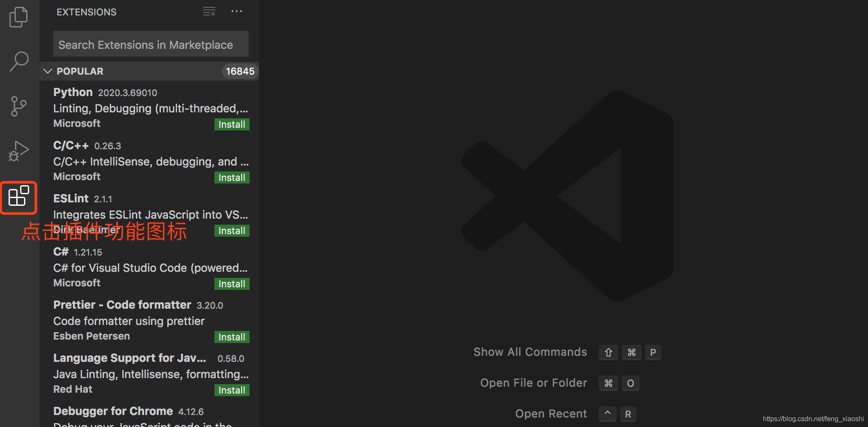
Task: Click the P key hint for Show All Commands
Action: [x=653, y=352]
